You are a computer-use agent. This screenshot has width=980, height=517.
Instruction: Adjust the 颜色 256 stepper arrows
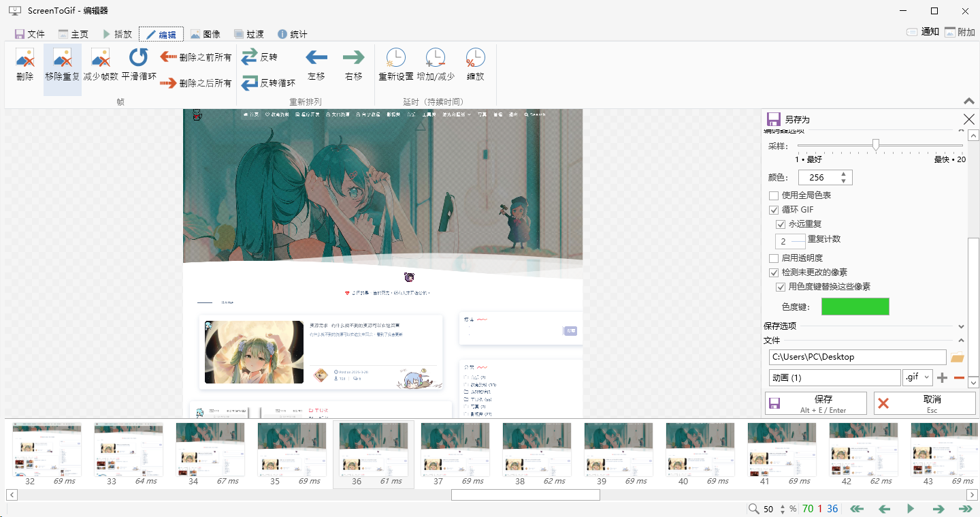coord(844,178)
